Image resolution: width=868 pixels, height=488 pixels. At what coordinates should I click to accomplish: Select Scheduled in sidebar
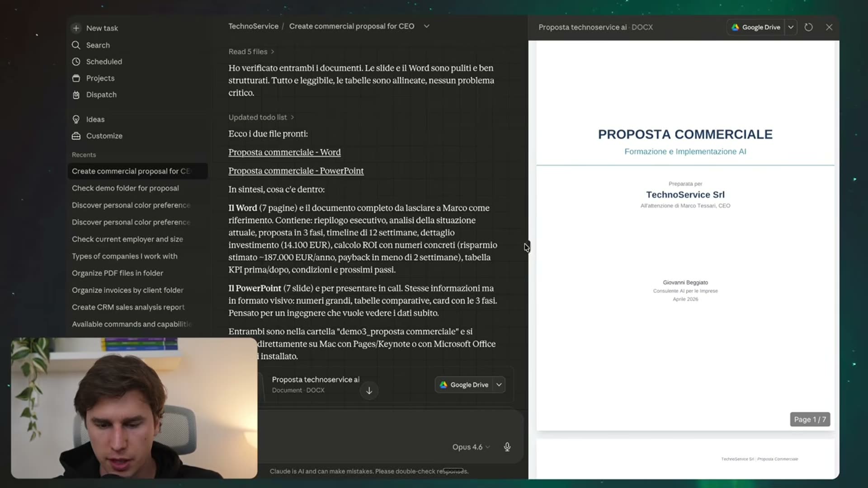point(104,61)
